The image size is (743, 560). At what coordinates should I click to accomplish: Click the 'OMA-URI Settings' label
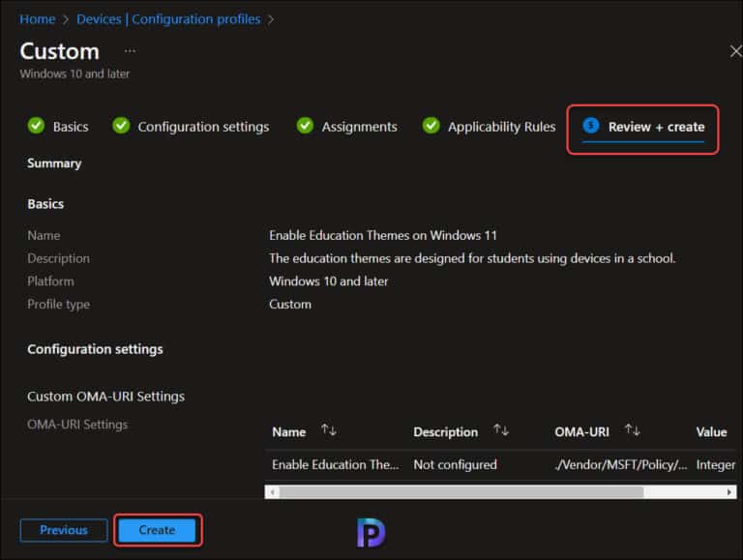click(77, 425)
